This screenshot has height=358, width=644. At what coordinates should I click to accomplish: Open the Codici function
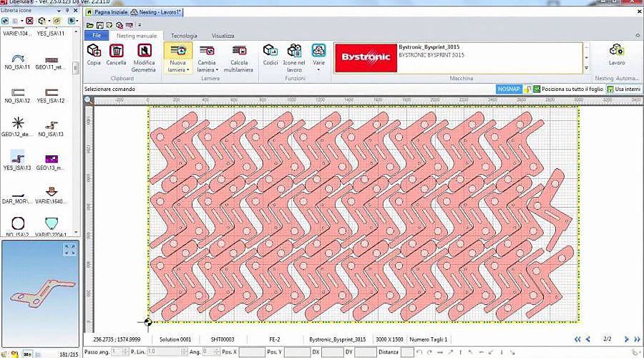[x=270, y=52]
